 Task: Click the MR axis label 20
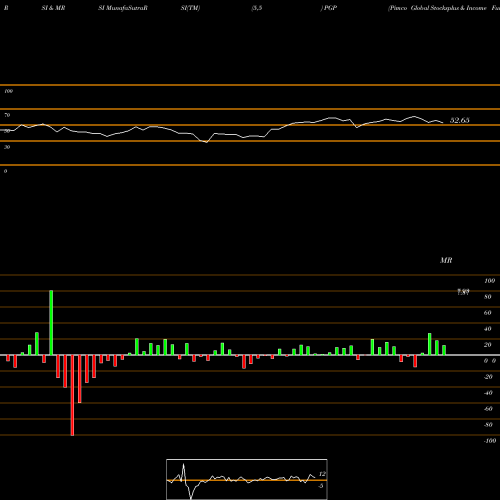pos(488,345)
